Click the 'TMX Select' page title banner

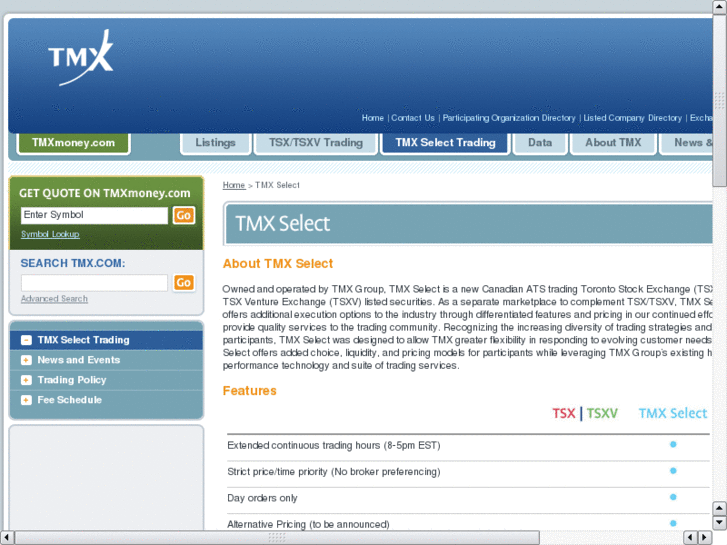coord(468,224)
